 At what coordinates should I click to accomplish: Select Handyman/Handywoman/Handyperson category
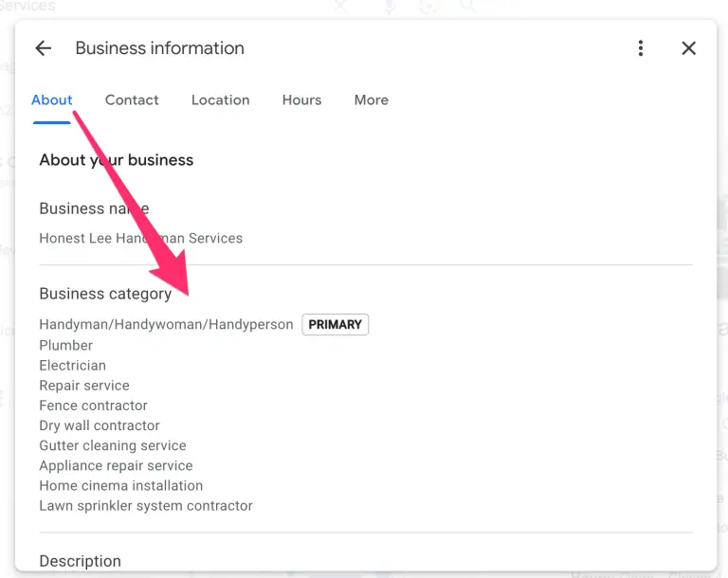point(166,324)
